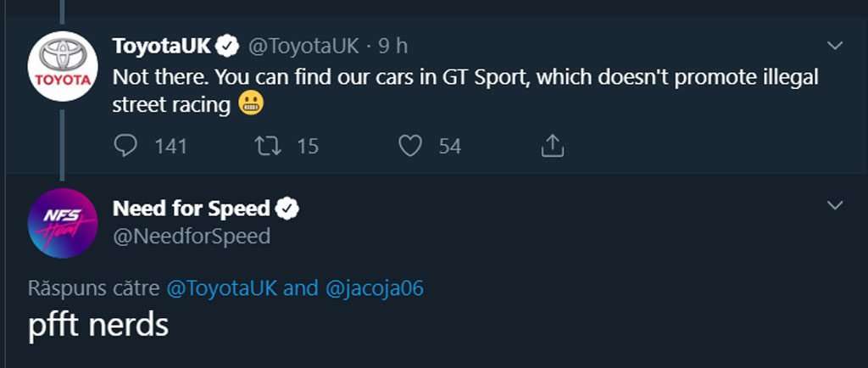Open the 9 h timestamp link
The height and width of the screenshot is (368, 868).
(393, 47)
